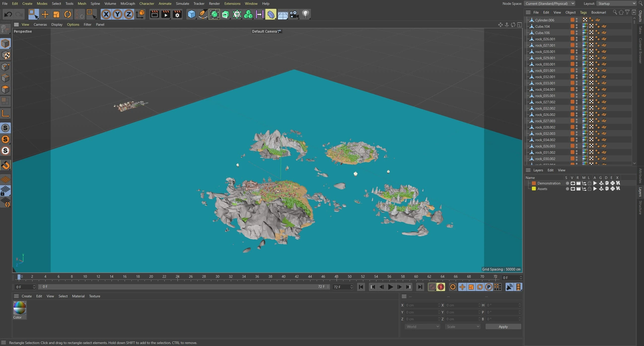Select the Scale tool
Screen dimensions: 644x346
click(56, 14)
